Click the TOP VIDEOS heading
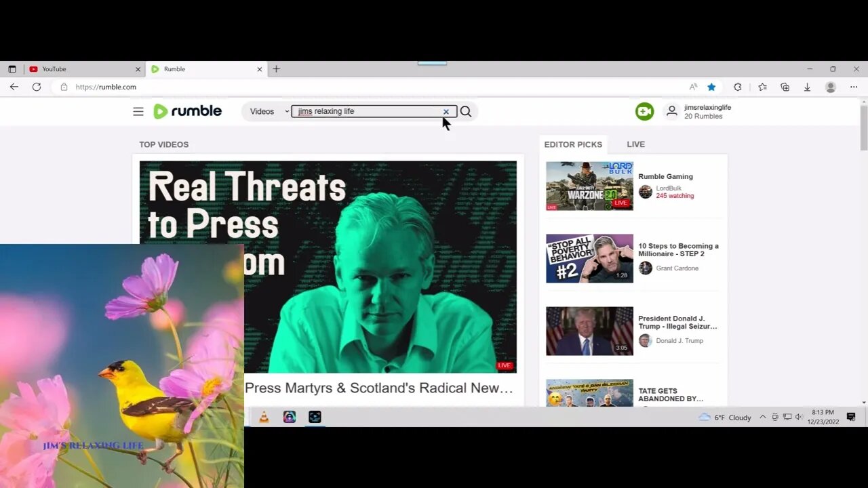Viewport: 868px width, 488px height. [x=163, y=144]
